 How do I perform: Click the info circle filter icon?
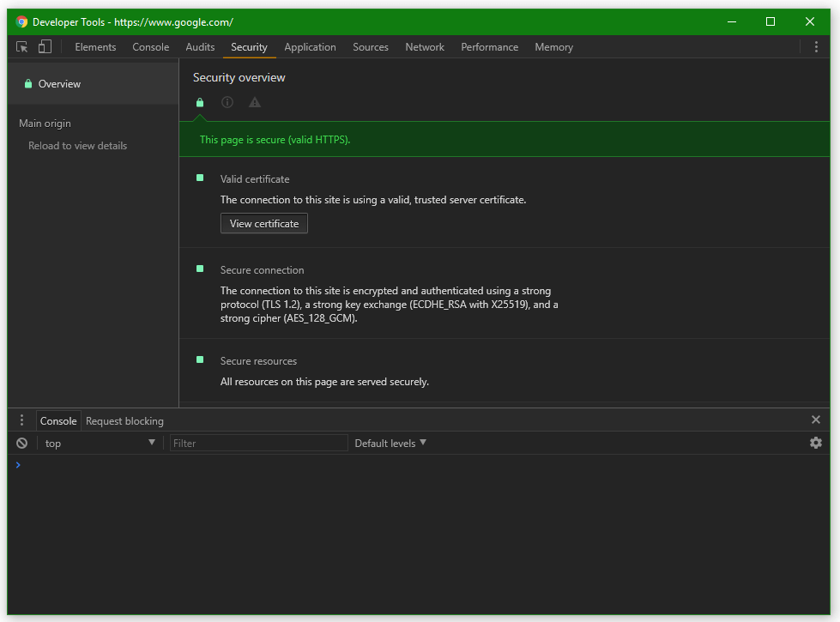(x=227, y=102)
